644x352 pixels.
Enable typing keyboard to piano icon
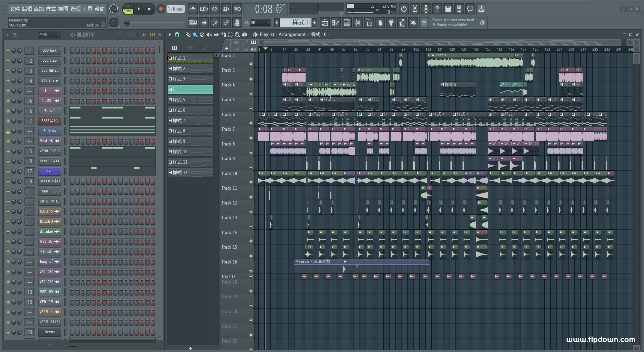(x=193, y=23)
